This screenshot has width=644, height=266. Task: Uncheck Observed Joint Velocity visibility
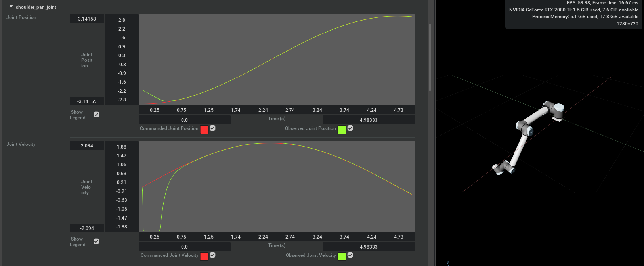point(350,255)
